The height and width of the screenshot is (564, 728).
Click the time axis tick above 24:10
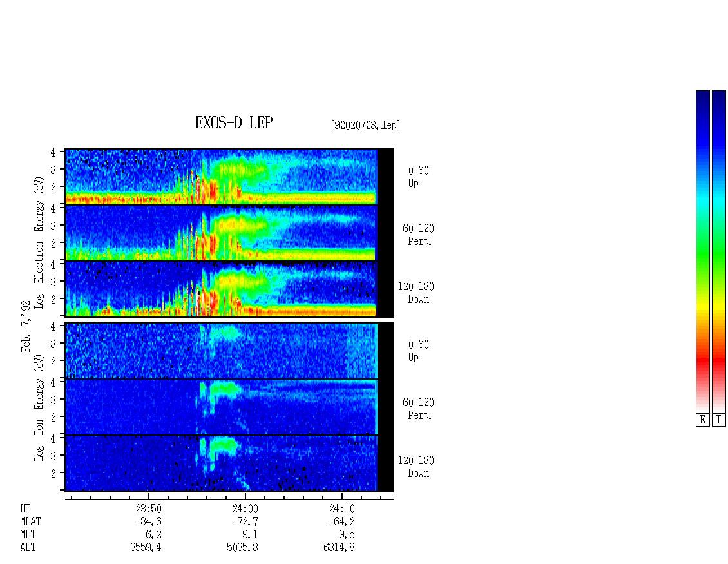pos(342,496)
